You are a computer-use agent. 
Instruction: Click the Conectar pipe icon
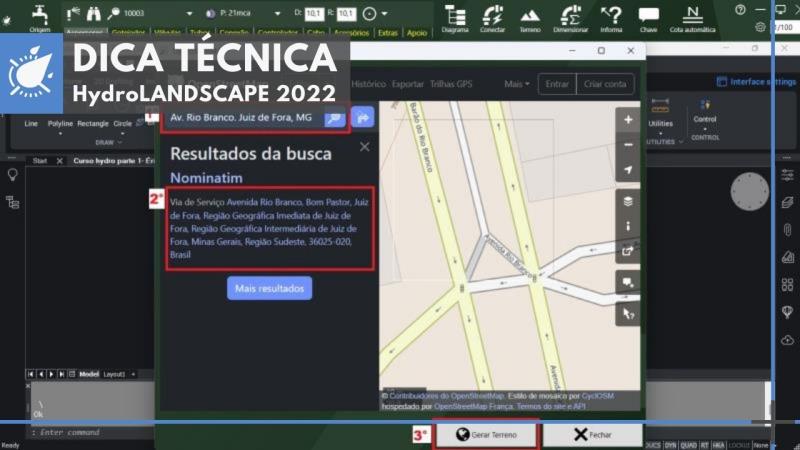tap(492, 18)
